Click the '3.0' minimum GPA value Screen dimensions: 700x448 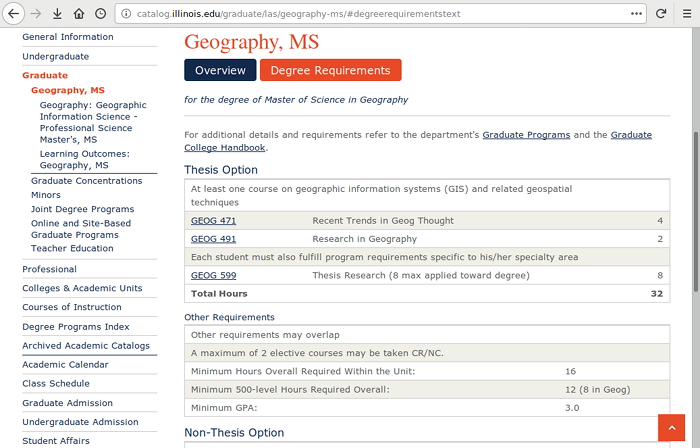572,408
